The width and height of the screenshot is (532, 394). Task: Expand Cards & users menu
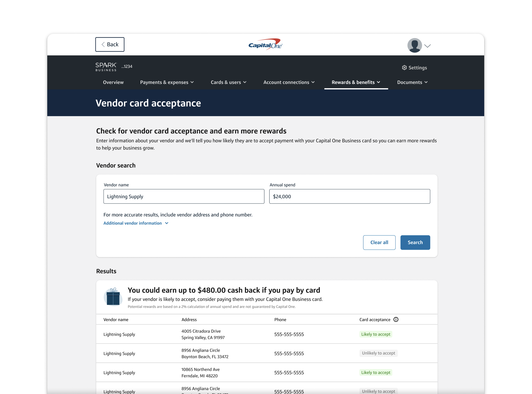[x=228, y=82]
